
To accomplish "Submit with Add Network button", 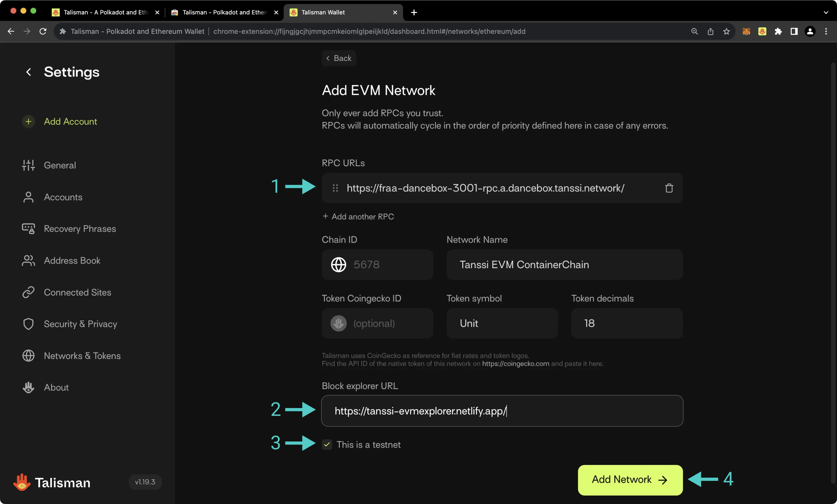I will coord(630,480).
